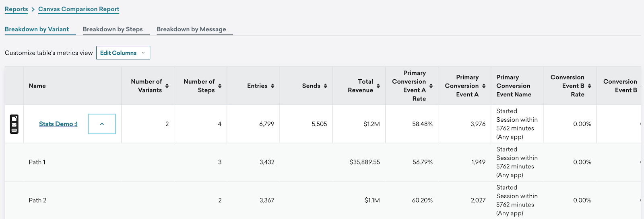Open Canvas Comparison Report breadcrumb
Screen dimensions: 644x219
point(79,9)
